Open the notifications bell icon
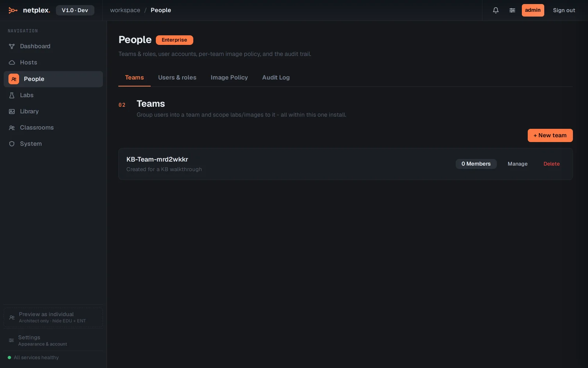The width and height of the screenshot is (588, 368). tap(496, 10)
